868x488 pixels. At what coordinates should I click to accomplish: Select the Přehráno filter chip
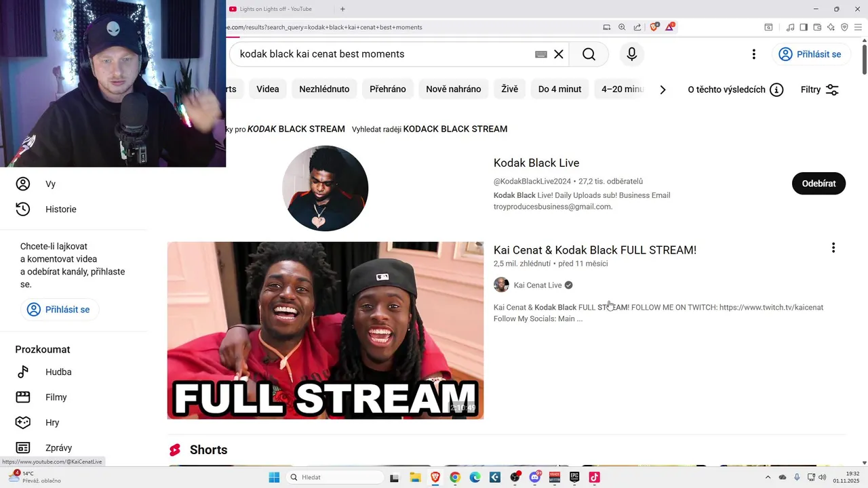388,89
